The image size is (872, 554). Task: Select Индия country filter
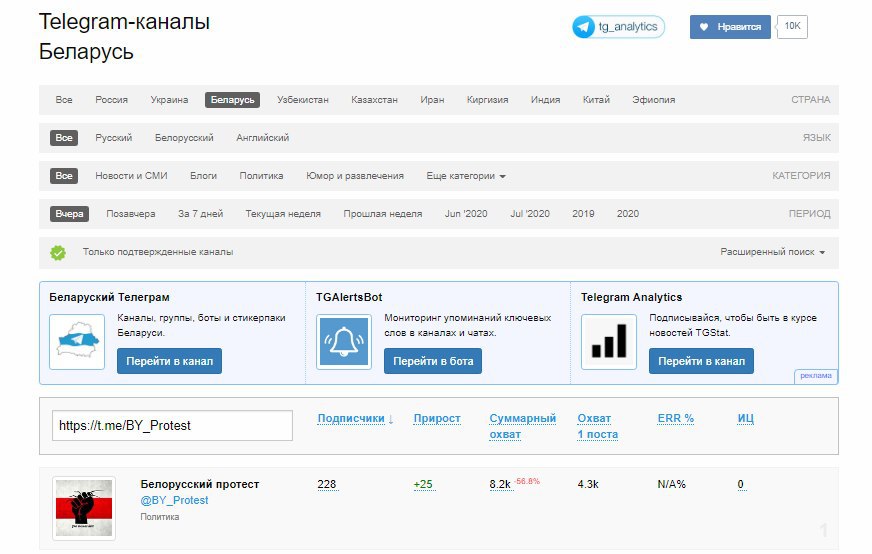pos(545,100)
